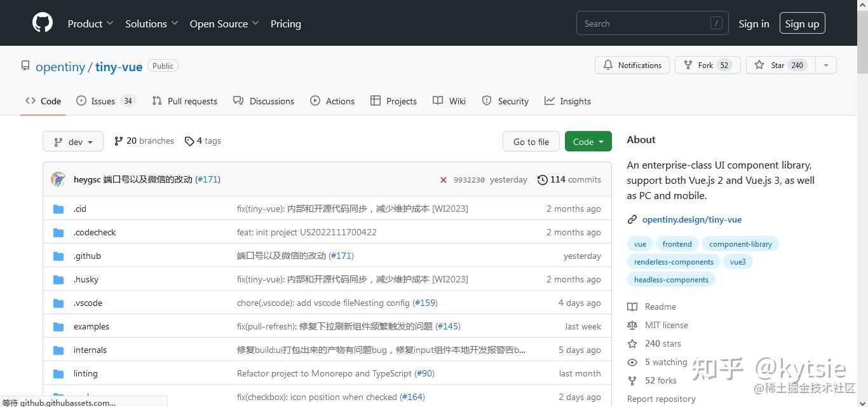Image resolution: width=868 pixels, height=407 pixels.
Task: Click the Fork icon on the Fork button
Action: click(x=687, y=65)
